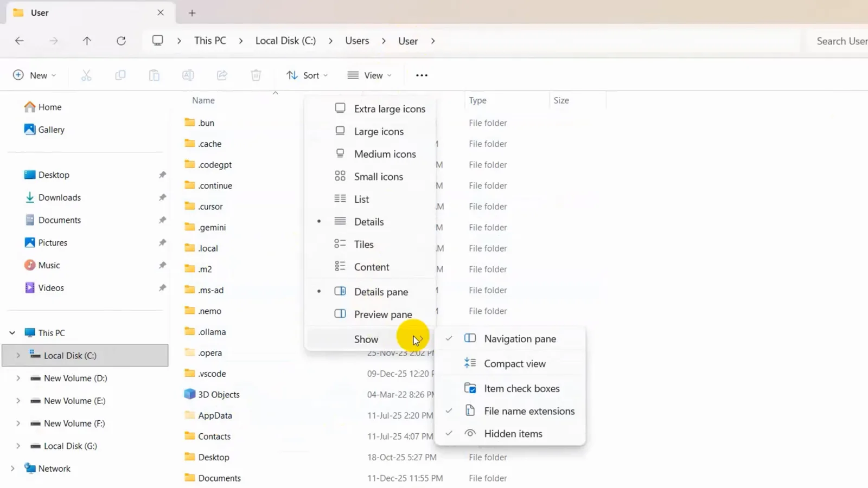The image size is (868, 488).
Task: Open Pictures in the sidebar
Action: [46, 243]
